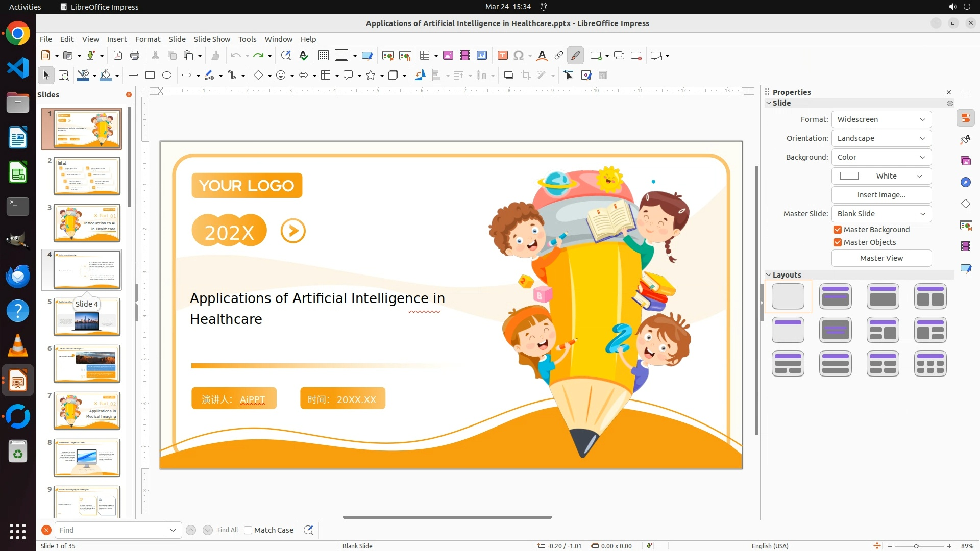This screenshot has height=551, width=980.
Task: Click the Display Grid icon
Action: (x=323, y=56)
